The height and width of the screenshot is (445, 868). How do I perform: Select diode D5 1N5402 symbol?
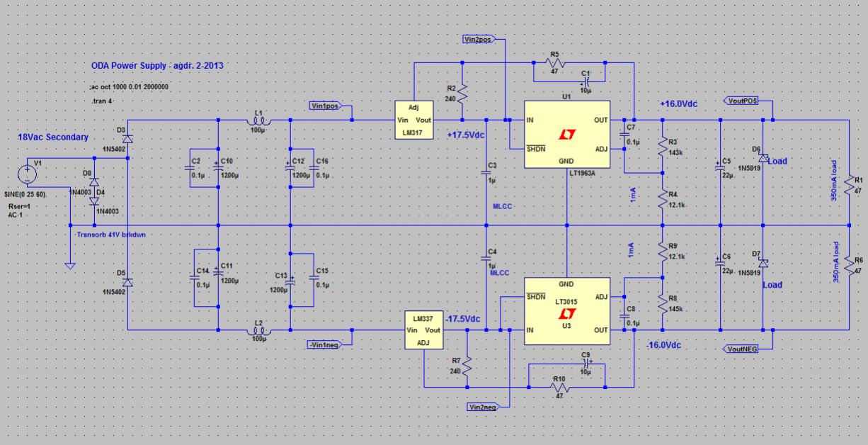(x=127, y=282)
